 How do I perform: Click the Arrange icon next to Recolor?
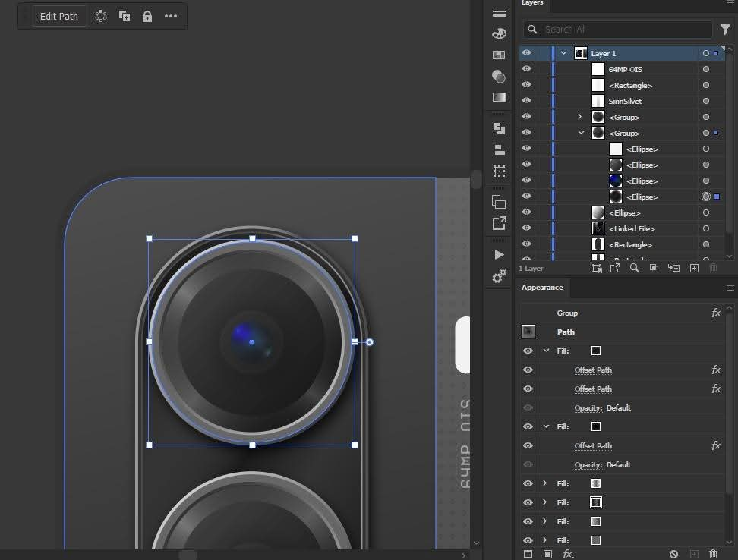tap(125, 16)
